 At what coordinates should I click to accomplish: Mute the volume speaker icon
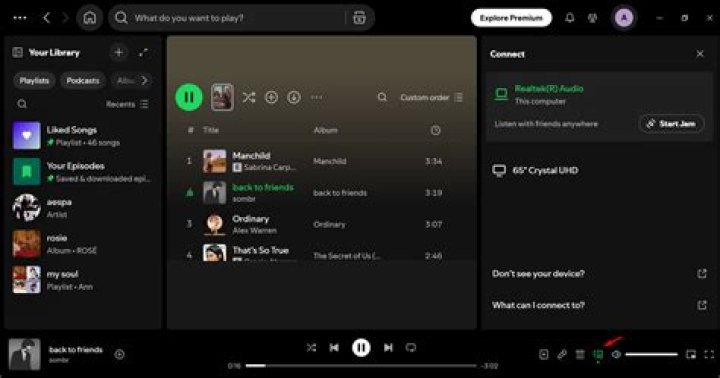tap(616, 354)
